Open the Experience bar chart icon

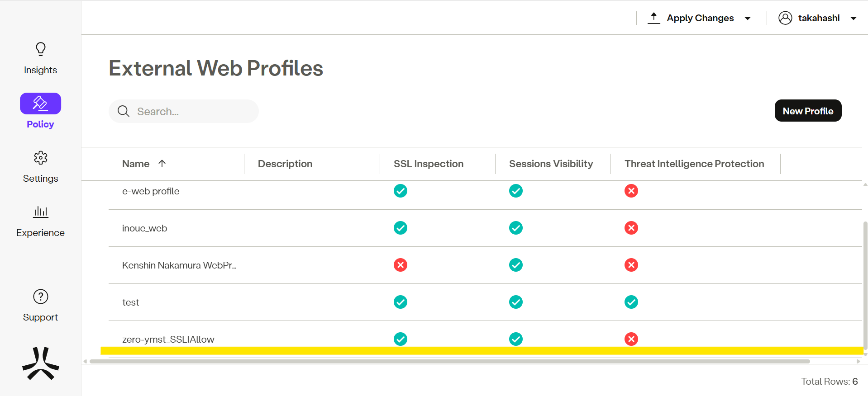pyautogui.click(x=41, y=212)
